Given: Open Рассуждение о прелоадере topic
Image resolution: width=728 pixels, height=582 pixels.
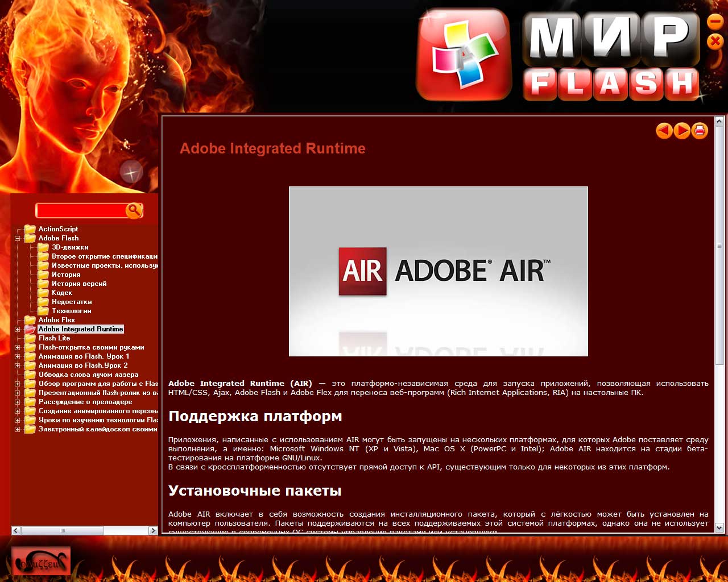Looking at the screenshot, I should pyautogui.click(x=85, y=402).
